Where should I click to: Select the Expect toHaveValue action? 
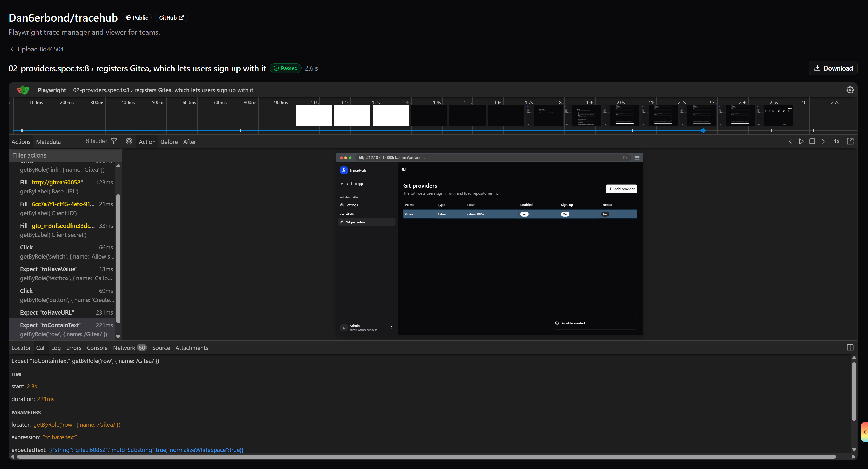[x=62, y=273]
